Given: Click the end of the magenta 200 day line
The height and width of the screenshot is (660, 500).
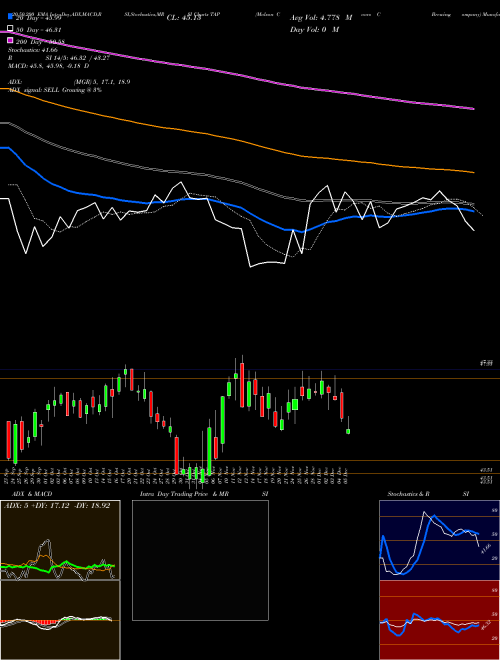Looking at the screenshot, I should tap(473, 109).
